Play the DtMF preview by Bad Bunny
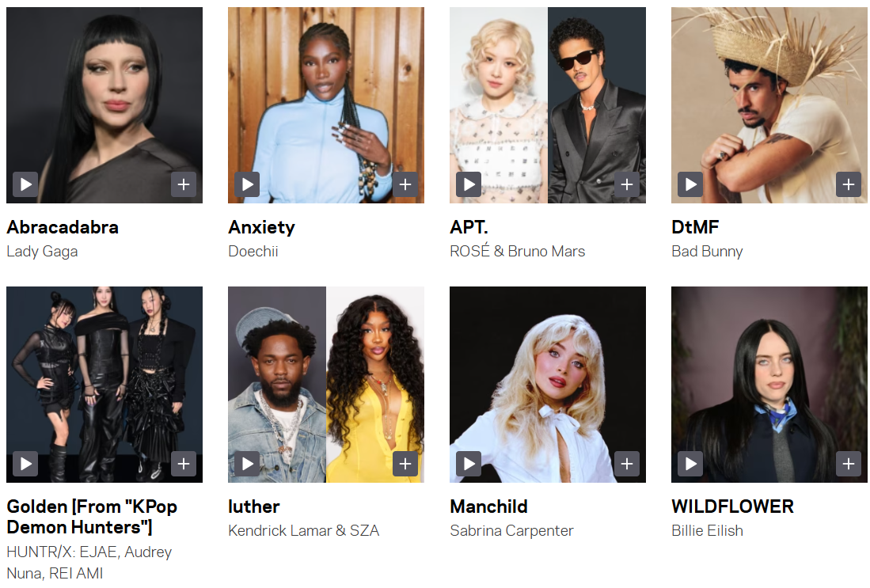The height and width of the screenshot is (588, 870). 690,184
